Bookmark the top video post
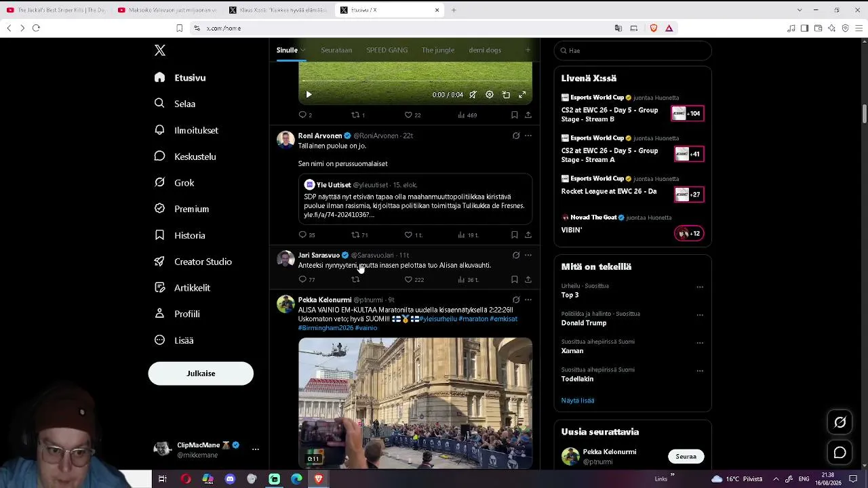This screenshot has height=488, width=868. (514, 115)
